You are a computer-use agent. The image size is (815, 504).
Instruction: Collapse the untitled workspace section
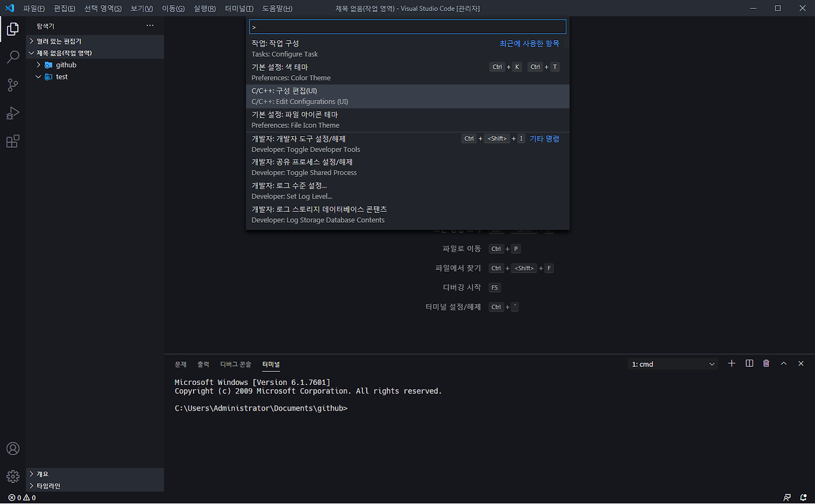click(x=95, y=53)
